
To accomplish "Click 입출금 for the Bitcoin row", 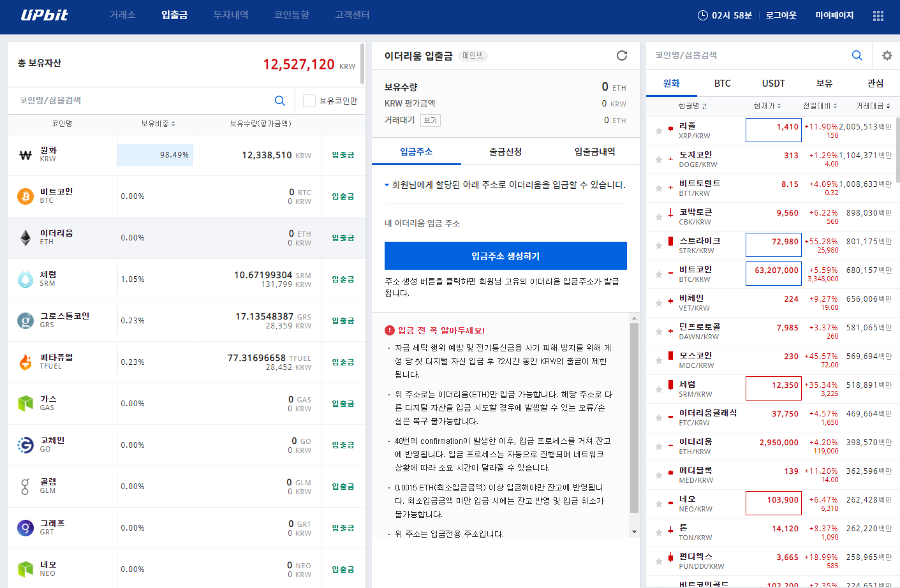I will tap(343, 196).
